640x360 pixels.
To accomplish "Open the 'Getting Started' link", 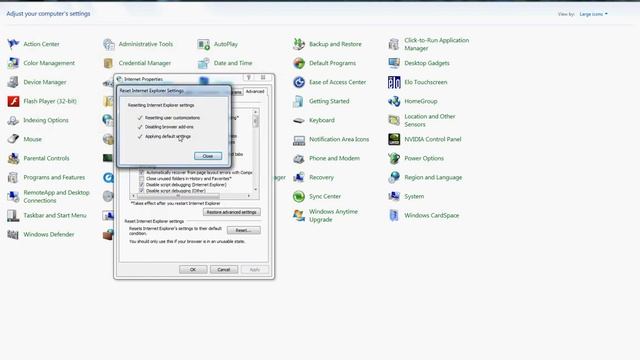I will point(329,101).
